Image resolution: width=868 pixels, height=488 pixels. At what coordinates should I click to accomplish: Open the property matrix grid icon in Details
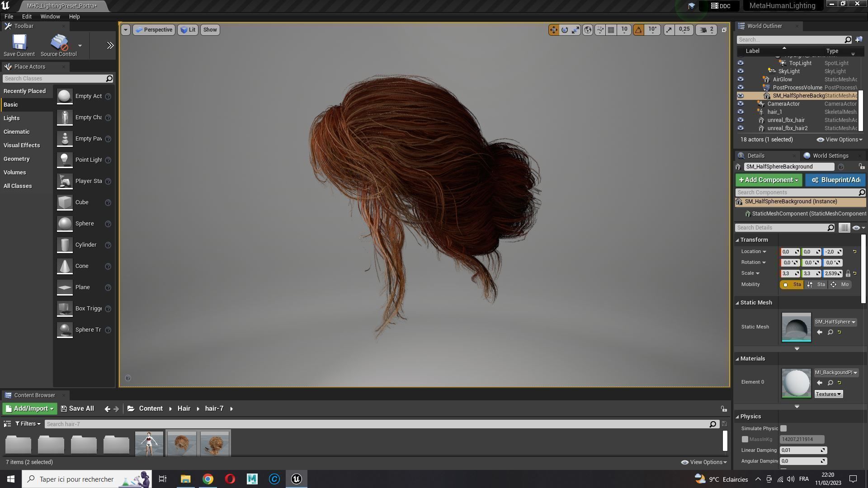click(844, 228)
